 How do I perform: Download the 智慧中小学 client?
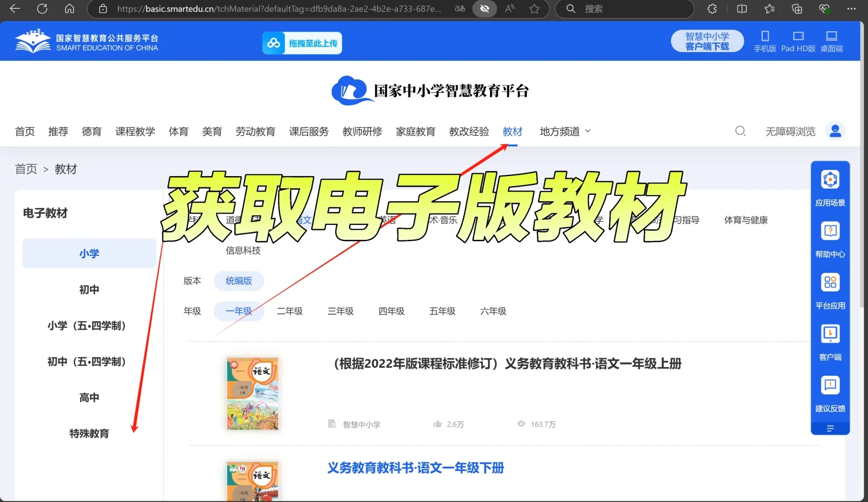[707, 41]
